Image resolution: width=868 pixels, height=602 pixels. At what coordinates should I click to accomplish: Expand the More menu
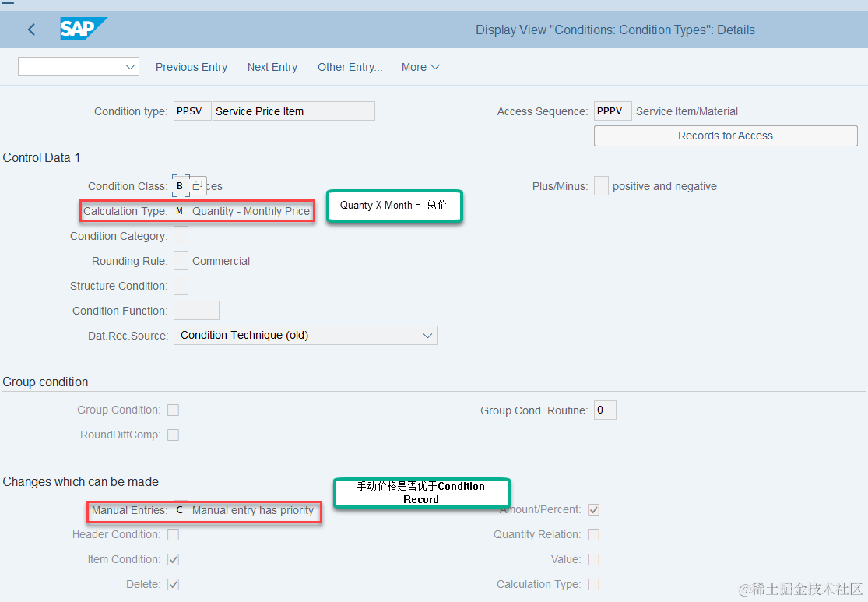pos(420,67)
